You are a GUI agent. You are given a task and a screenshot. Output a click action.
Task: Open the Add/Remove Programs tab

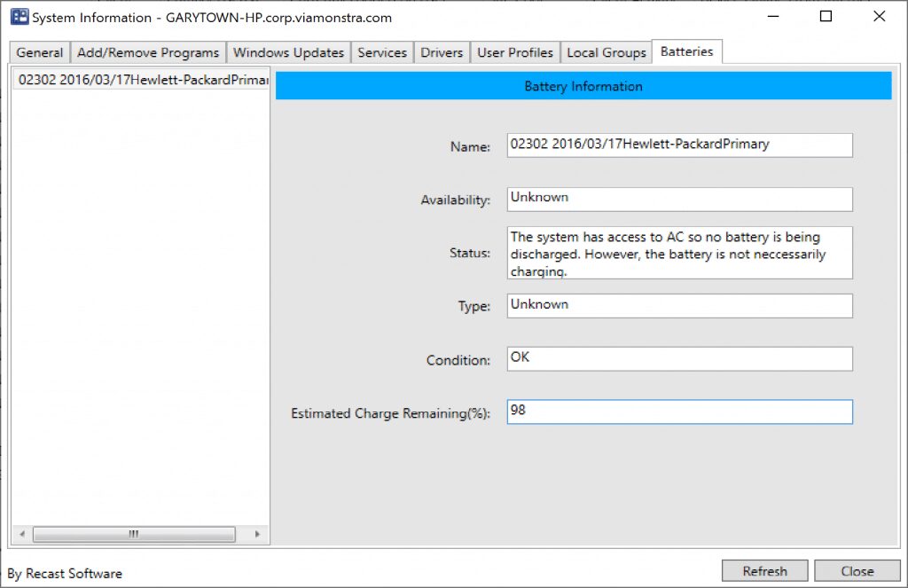(148, 53)
